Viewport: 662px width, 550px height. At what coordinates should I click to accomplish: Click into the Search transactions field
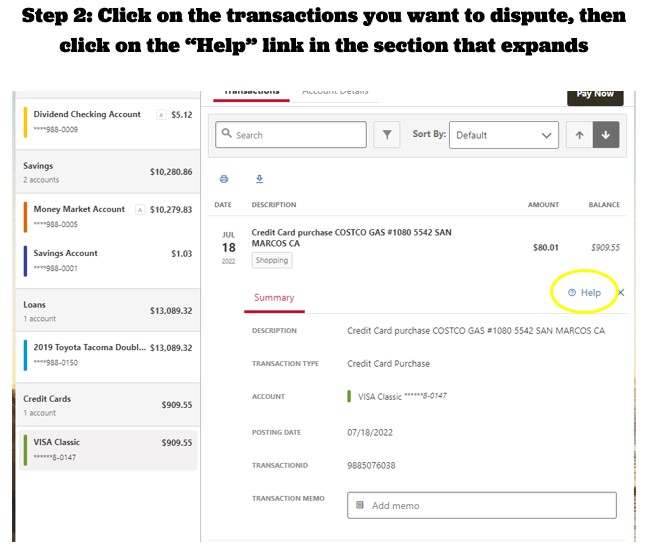[x=291, y=135]
